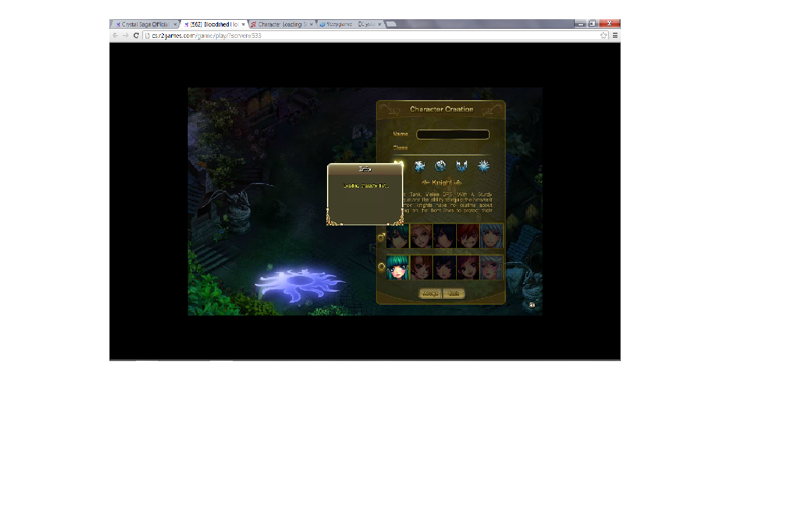The width and height of the screenshot is (812, 508).
Task: Pick the horned fourth class icon
Action: tap(462, 166)
